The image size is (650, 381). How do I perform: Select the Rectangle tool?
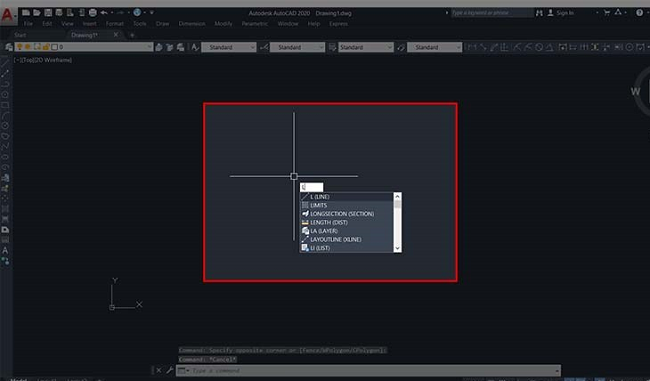coord(5,104)
